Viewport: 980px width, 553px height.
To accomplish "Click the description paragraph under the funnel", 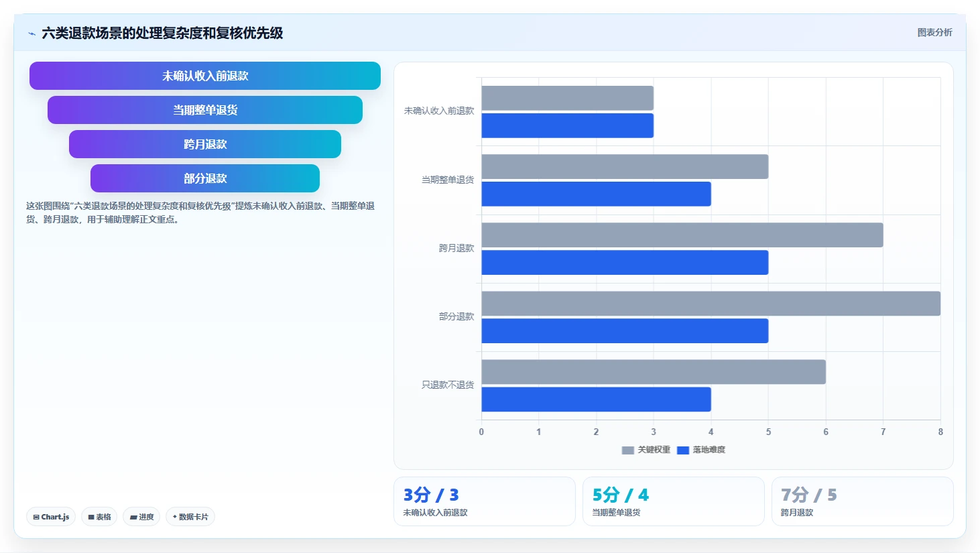I will (x=200, y=212).
